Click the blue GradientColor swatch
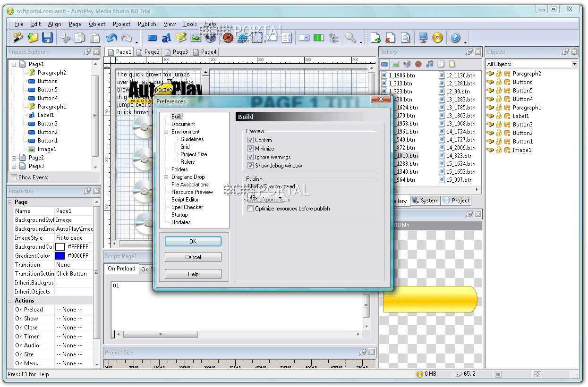 [60, 256]
